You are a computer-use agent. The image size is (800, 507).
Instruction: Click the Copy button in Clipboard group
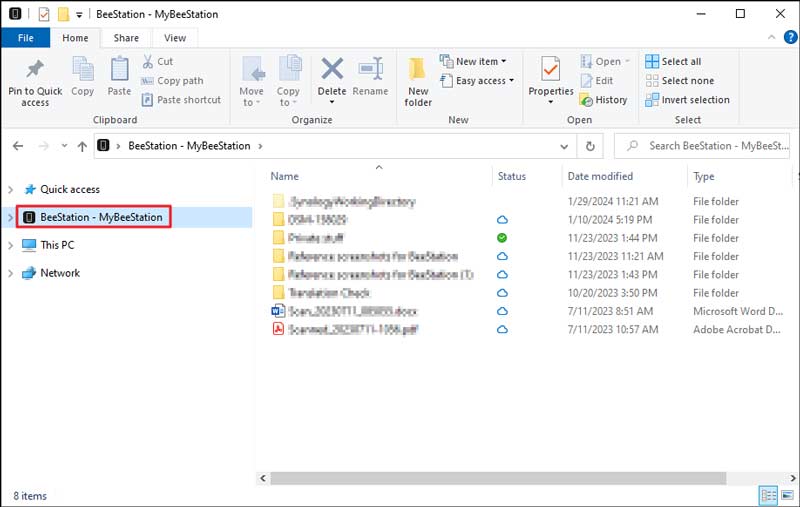click(x=83, y=77)
